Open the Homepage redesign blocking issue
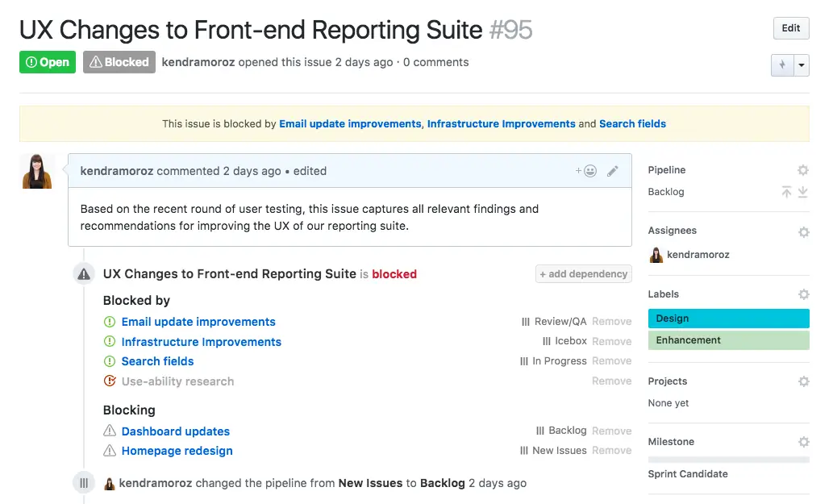 click(x=177, y=451)
